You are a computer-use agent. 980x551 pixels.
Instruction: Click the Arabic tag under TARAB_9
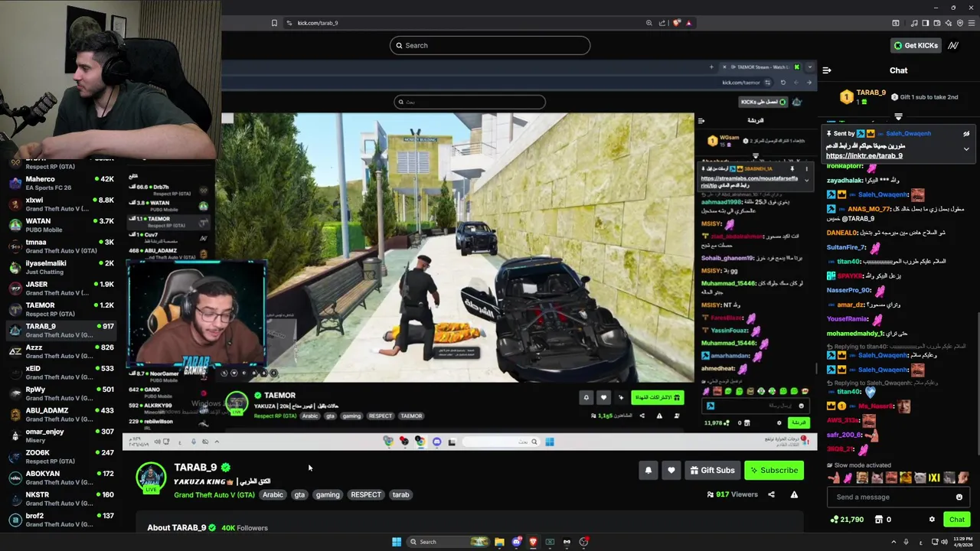pyautogui.click(x=273, y=494)
